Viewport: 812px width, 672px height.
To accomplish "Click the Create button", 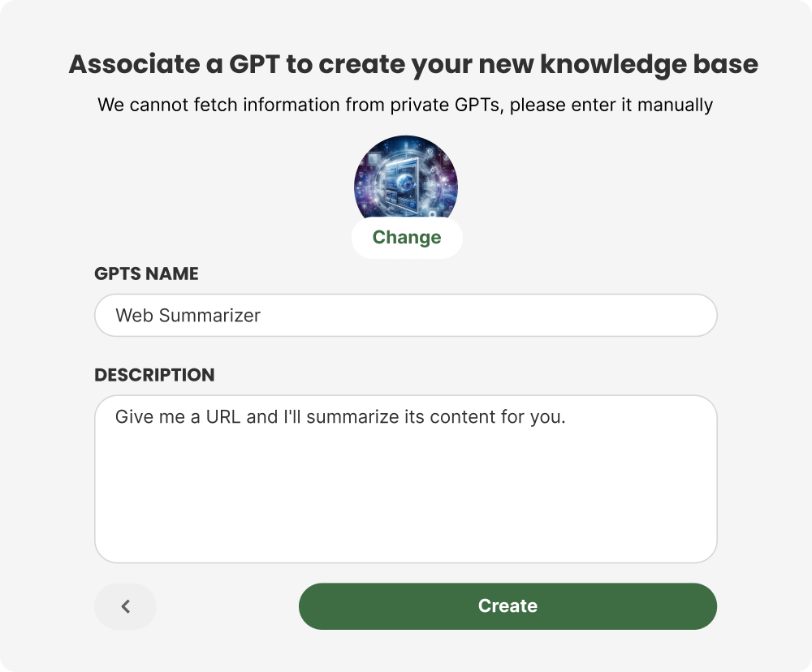I will click(x=508, y=606).
